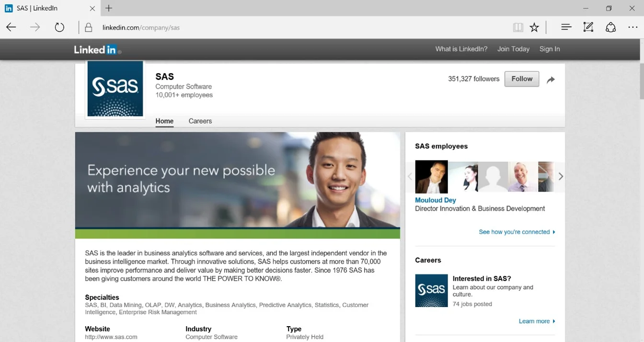Click Director Innovation & Business Development title
Viewport: 644px width, 342px height.
(480, 209)
